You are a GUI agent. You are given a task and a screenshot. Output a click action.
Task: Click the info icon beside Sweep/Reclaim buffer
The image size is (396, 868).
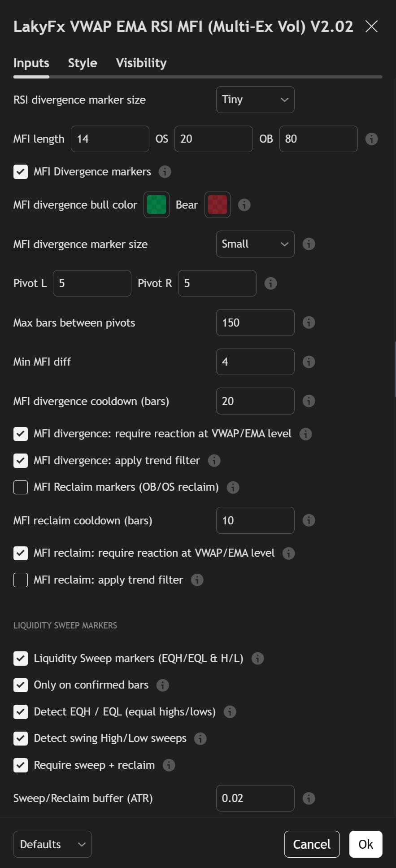[x=309, y=798]
